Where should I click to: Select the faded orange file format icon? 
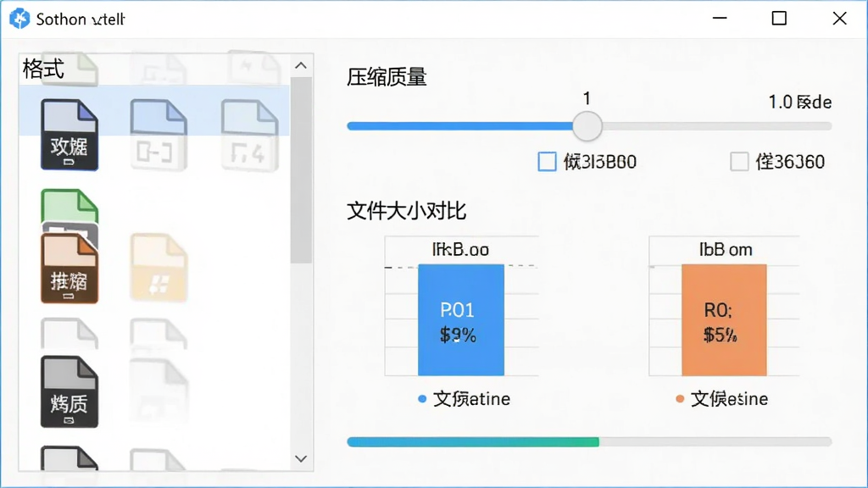point(159,269)
